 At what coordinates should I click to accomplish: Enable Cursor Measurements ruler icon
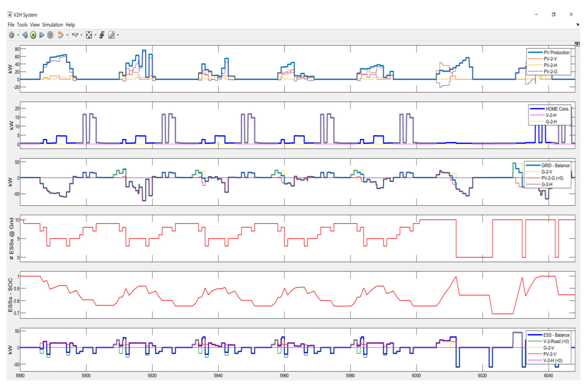click(x=112, y=35)
